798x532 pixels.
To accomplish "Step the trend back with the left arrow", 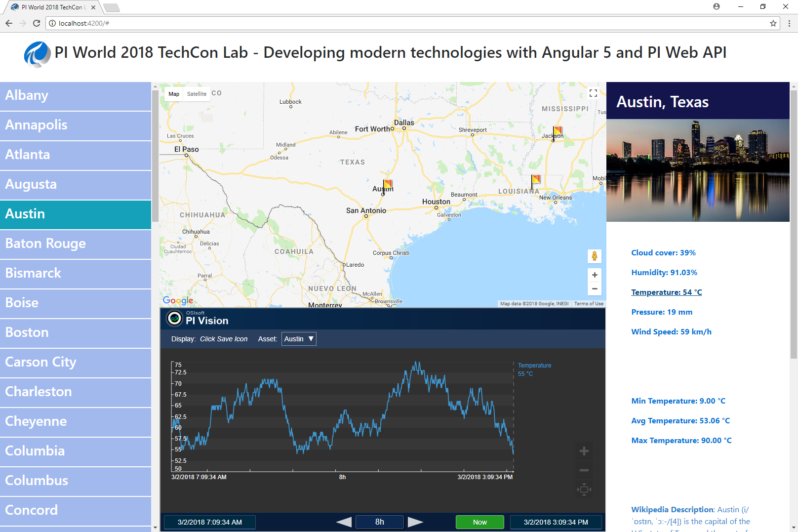I will click(x=344, y=522).
